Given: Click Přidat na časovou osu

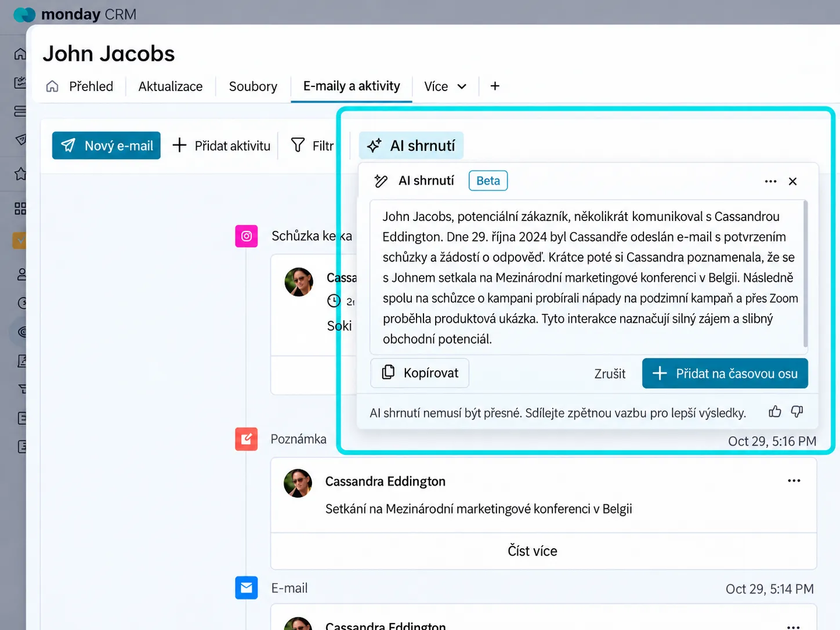Looking at the screenshot, I should [x=725, y=374].
